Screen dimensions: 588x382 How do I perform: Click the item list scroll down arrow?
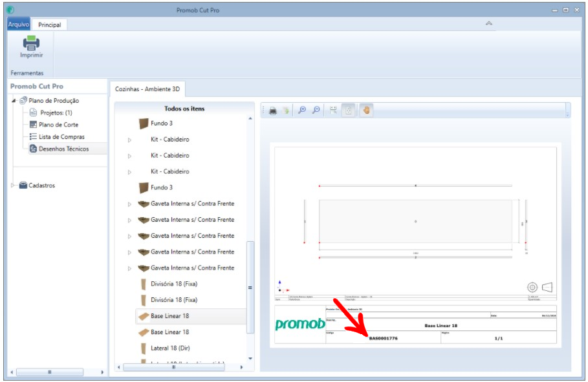[250, 359]
